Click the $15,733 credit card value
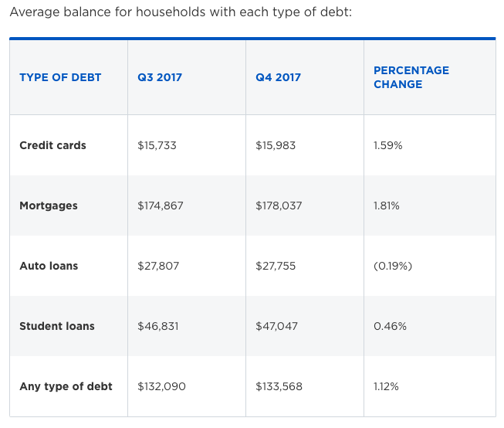The height and width of the screenshot is (428, 504). tap(157, 145)
